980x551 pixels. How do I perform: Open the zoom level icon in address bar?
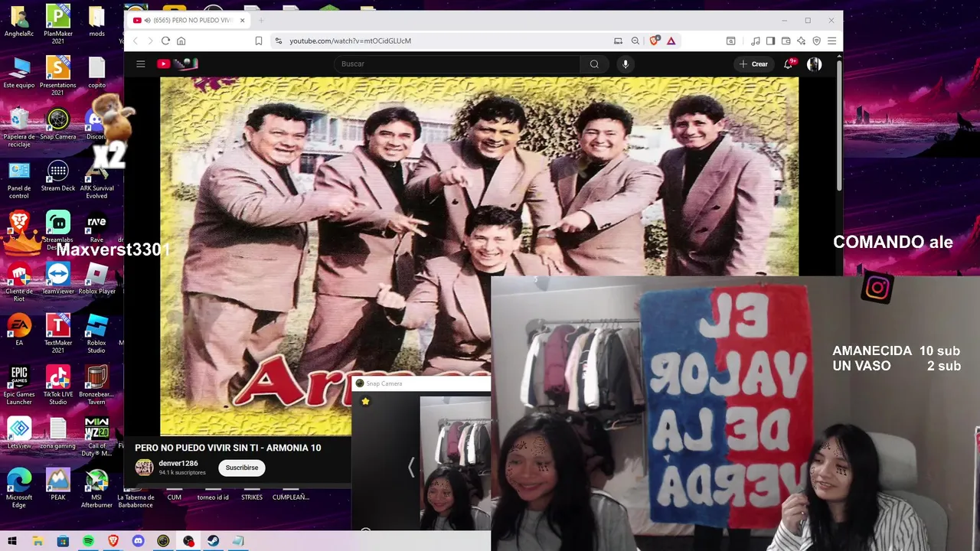[x=635, y=41]
